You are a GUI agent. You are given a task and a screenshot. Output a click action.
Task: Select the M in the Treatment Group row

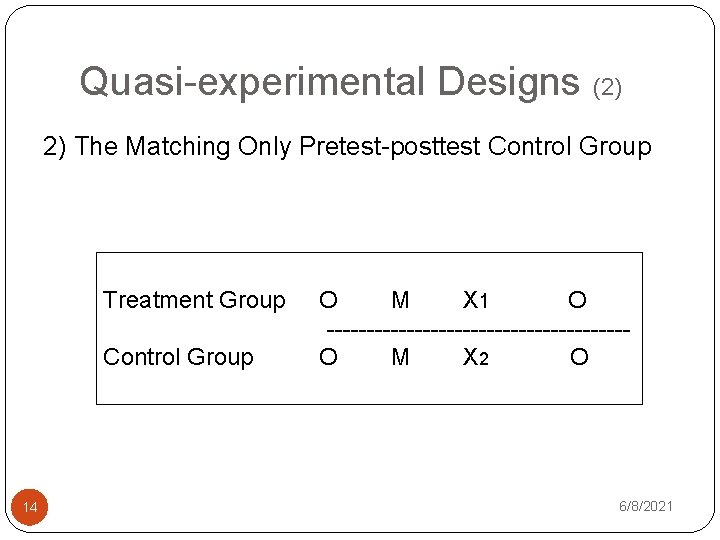[400, 300]
